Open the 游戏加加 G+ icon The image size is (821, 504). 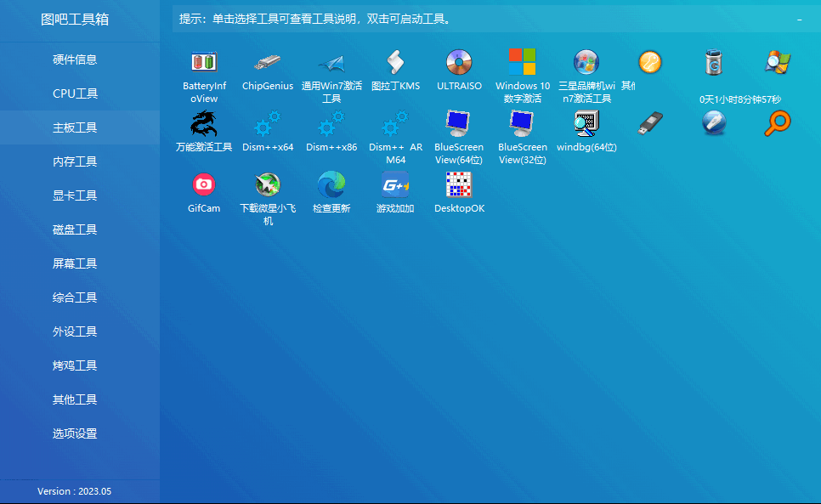pos(395,184)
